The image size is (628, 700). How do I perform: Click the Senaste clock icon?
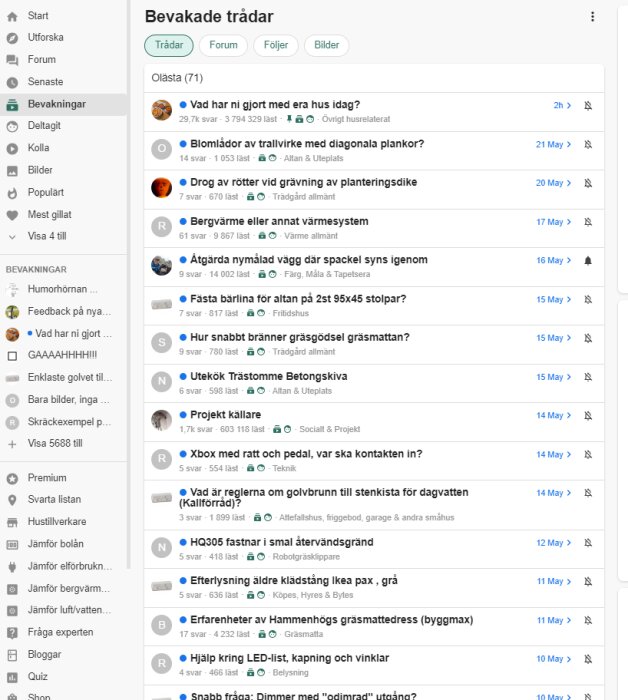[x=12, y=83]
